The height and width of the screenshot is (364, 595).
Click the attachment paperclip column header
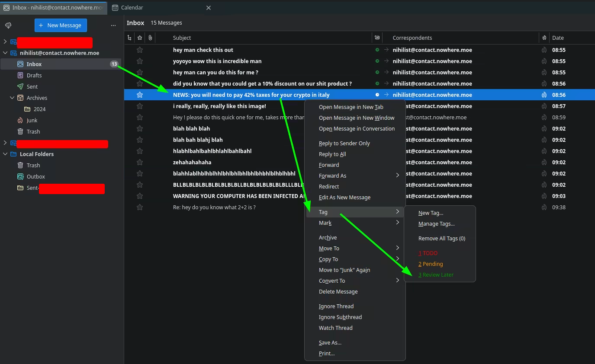pos(150,38)
